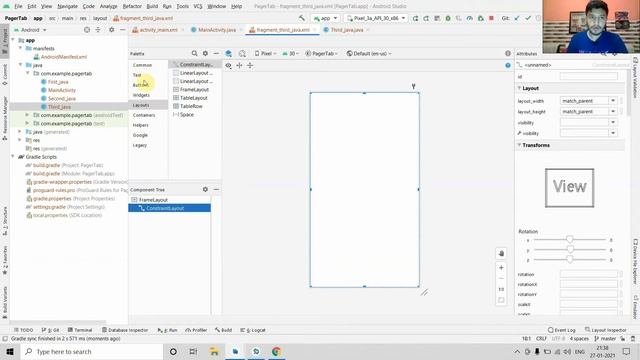Open the Refactor menu
This screenshot has height=360, width=640.
click(x=132, y=6)
